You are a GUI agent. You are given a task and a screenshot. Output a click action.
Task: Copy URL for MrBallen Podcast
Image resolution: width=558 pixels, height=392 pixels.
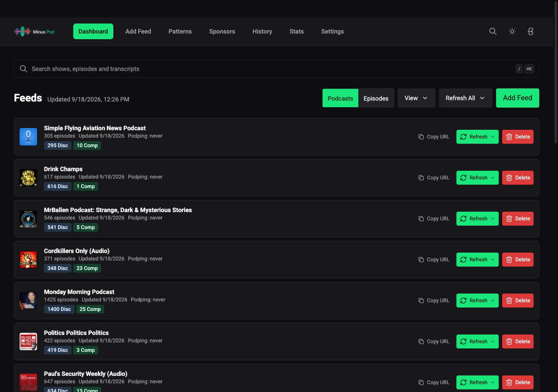(434, 219)
